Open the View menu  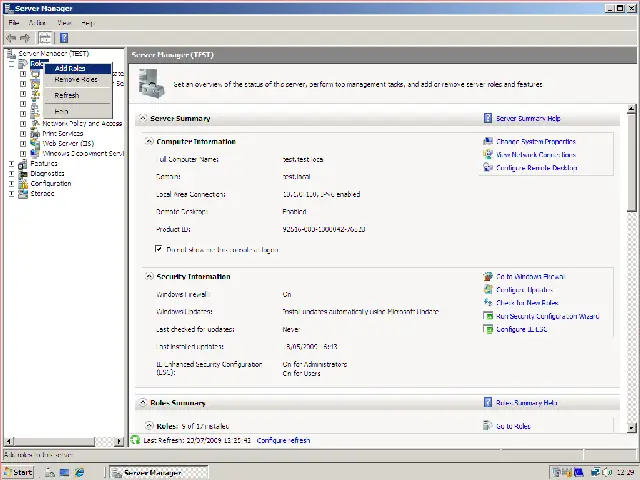coord(64,23)
